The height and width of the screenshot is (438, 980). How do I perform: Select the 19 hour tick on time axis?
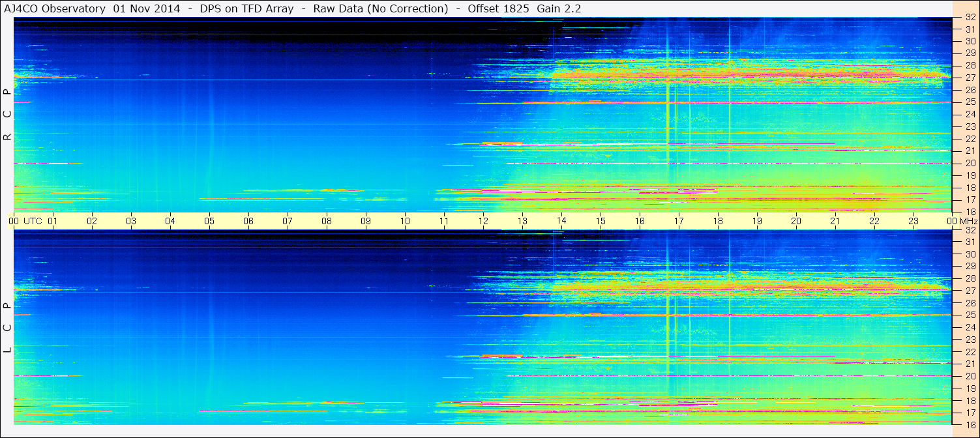(x=757, y=221)
